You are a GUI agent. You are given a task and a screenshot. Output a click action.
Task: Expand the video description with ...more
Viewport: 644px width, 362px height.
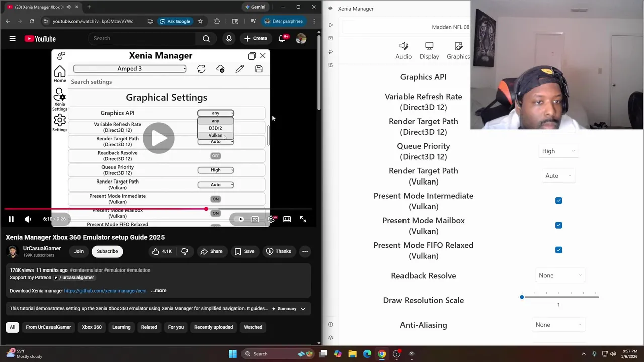(x=159, y=290)
